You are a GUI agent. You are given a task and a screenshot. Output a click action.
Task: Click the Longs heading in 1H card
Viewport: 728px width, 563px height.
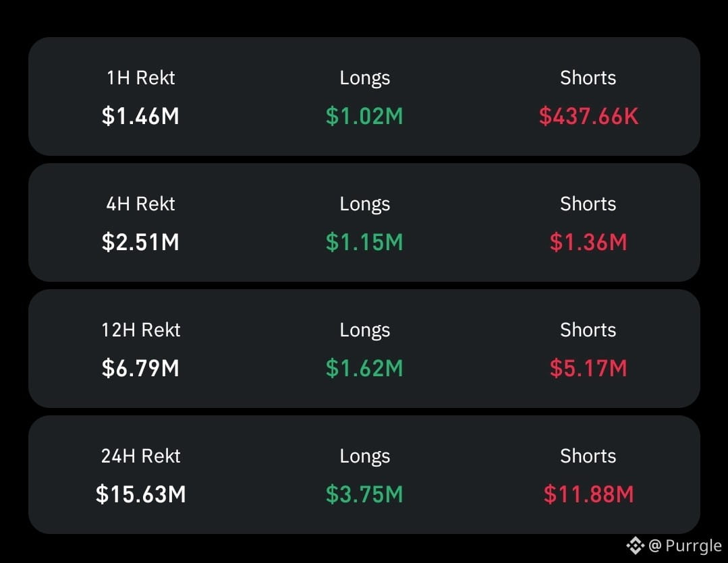tap(365, 78)
